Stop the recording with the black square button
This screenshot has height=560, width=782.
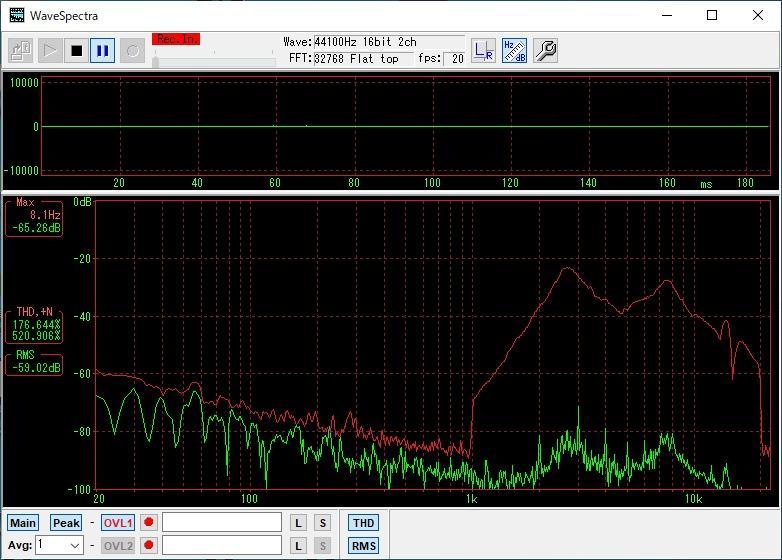tap(77, 51)
